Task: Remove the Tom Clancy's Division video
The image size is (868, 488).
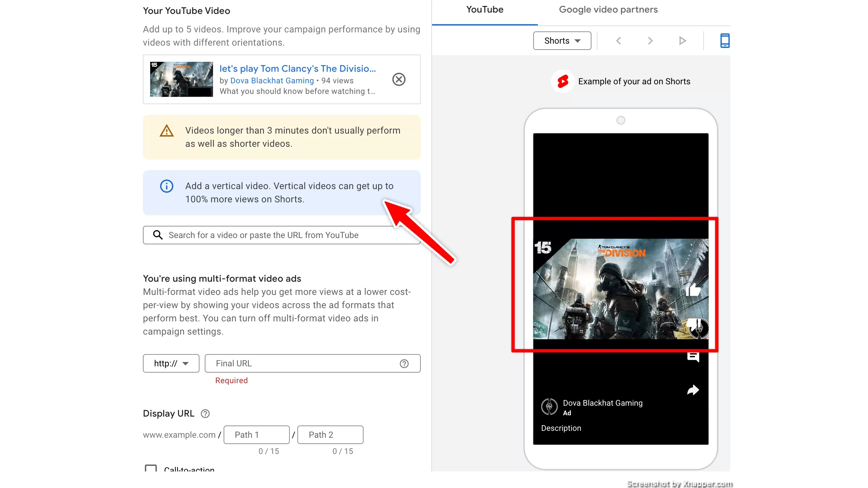Action: pyautogui.click(x=399, y=79)
